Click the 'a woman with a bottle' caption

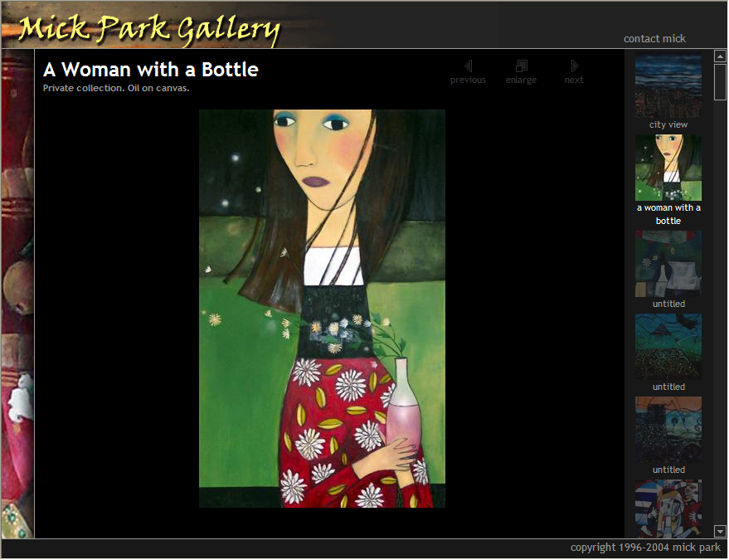668,214
